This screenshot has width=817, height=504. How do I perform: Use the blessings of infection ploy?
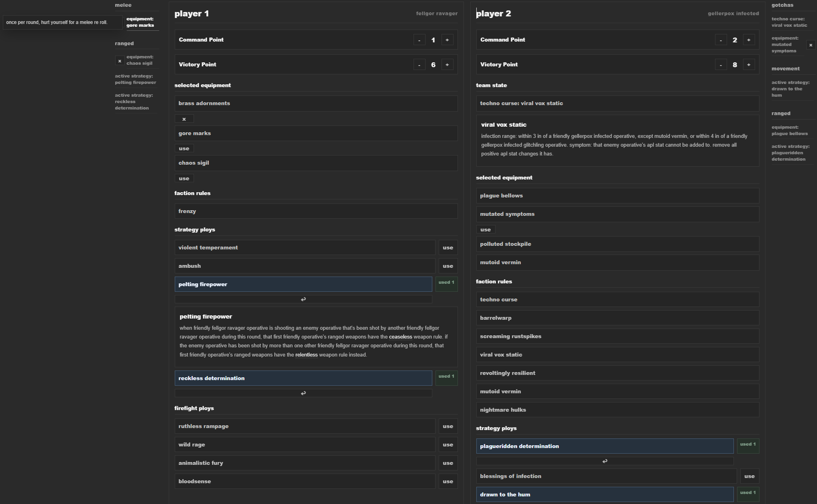(x=749, y=476)
